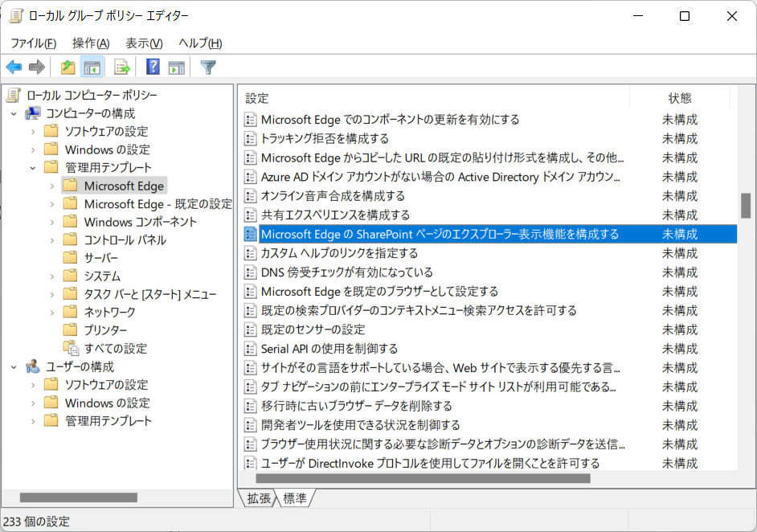Click the ユーザーの構成 user icon
Image resolution: width=757 pixels, height=532 pixels.
(x=33, y=366)
